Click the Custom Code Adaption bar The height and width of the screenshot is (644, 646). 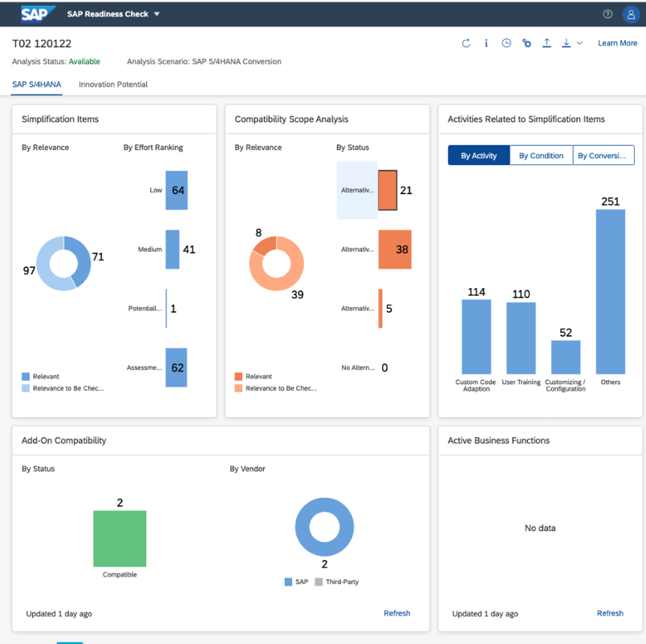click(476, 337)
